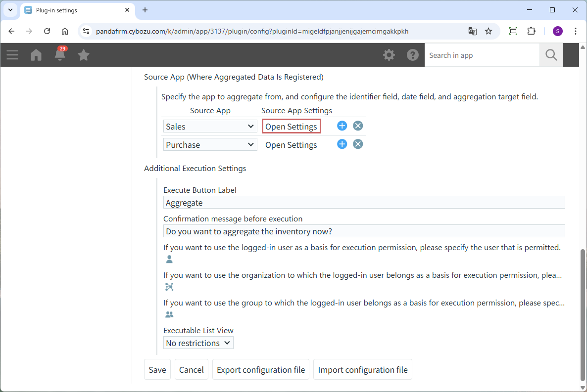The width and height of the screenshot is (587, 392).
Task: Click Save to store plug-in settings
Action: pyautogui.click(x=157, y=370)
